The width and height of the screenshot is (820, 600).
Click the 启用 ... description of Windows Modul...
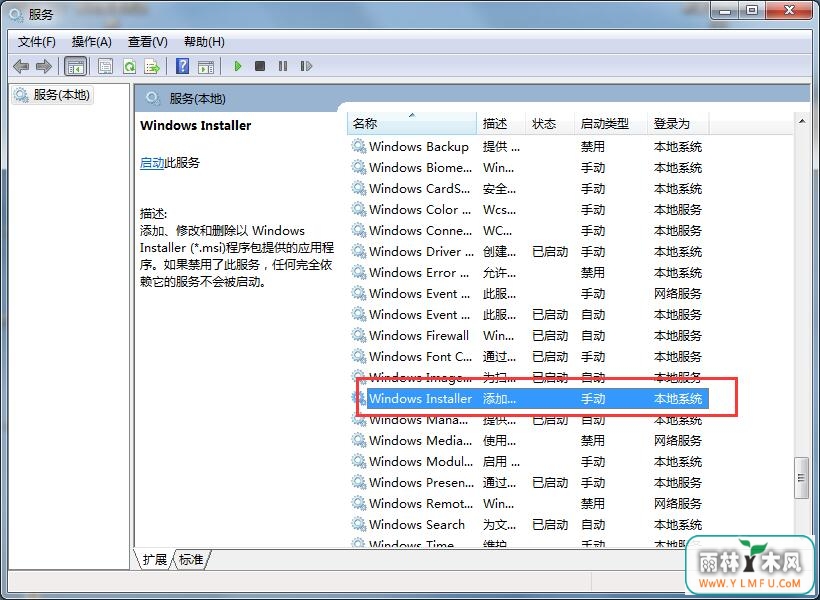coord(501,461)
